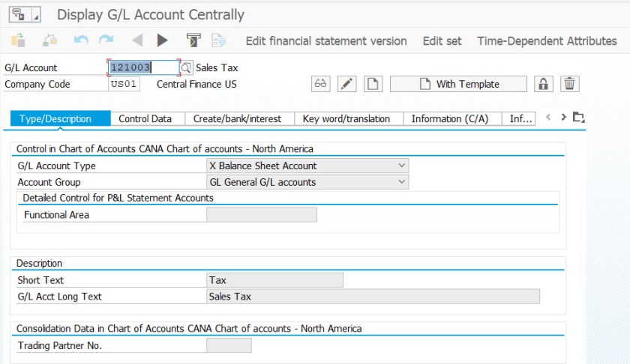This screenshot has height=364, width=630.
Task: Click the Company Code input field
Action: coord(124,84)
